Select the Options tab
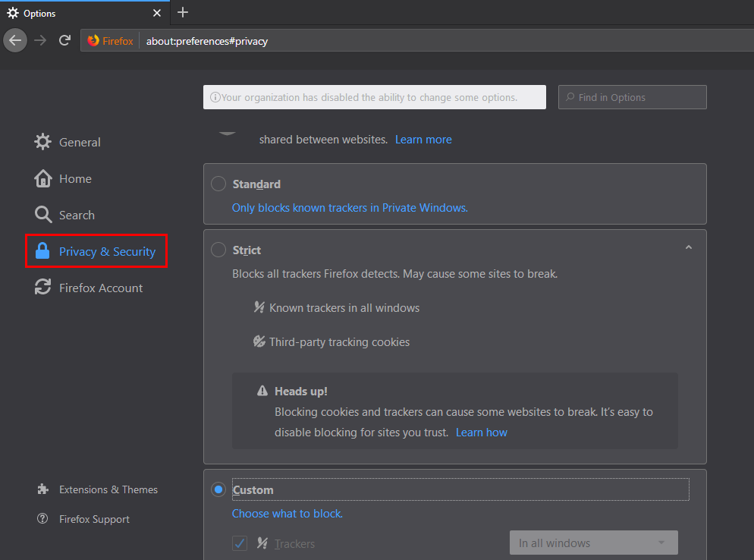754x560 pixels. point(85,12)
